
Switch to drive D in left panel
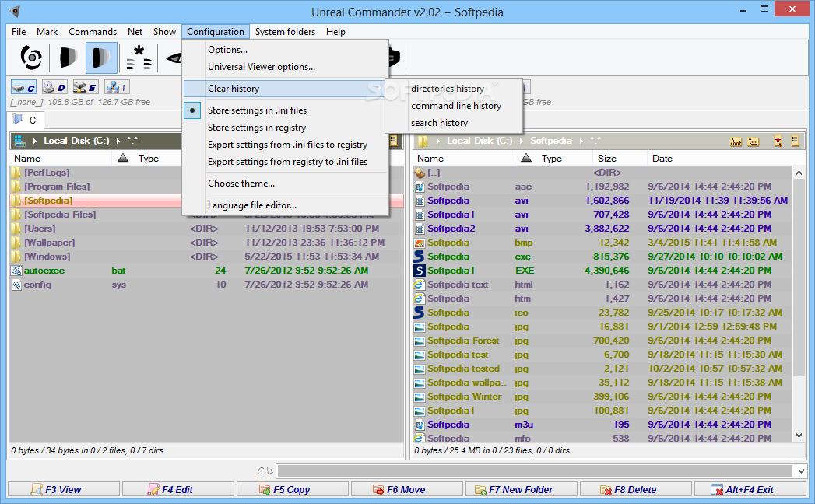tap(54, 88)
